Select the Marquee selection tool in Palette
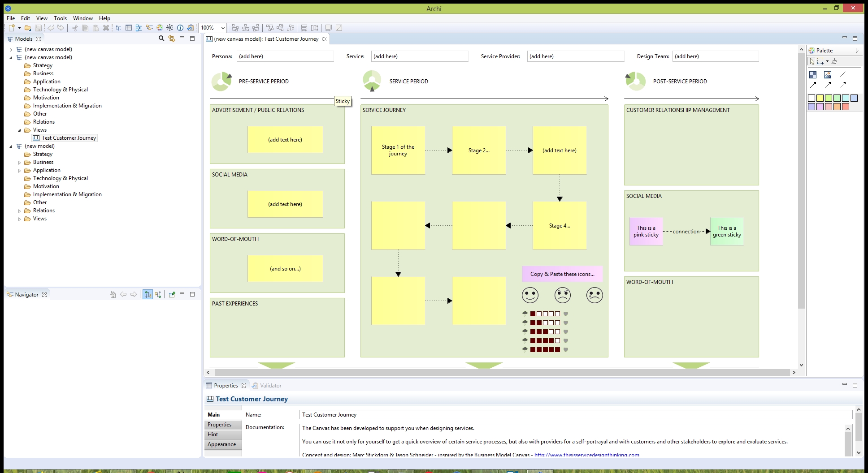Screen dimensions: 868x473 820,61
